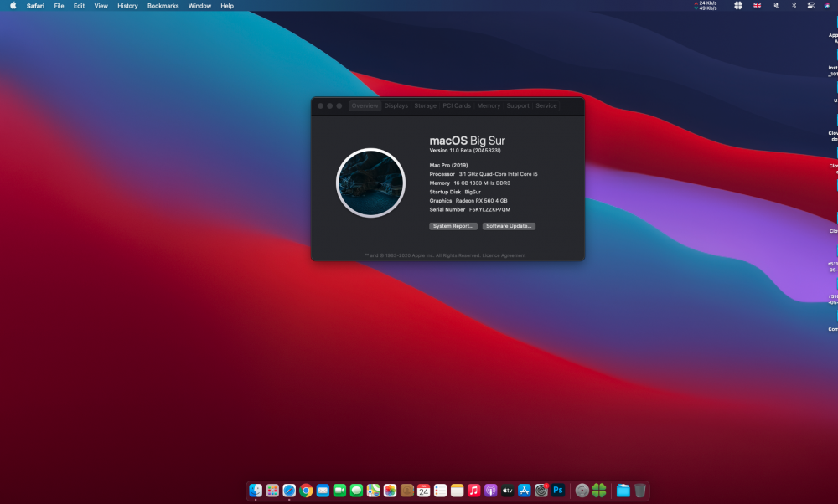The height and width of the screenshot is (504, 838).
Task: Open the App Store from Dock
Action: [525, 490]
